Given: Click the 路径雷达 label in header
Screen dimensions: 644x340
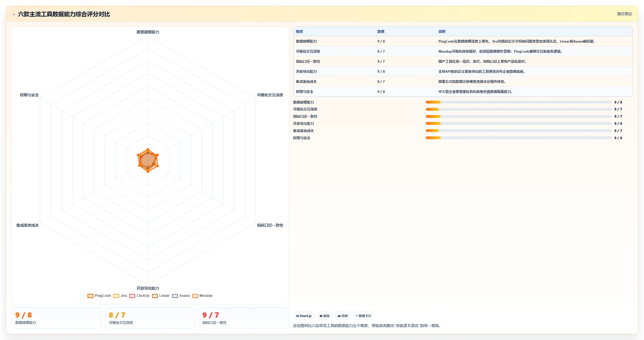Looking at the screenshot, I should point(624,14).
